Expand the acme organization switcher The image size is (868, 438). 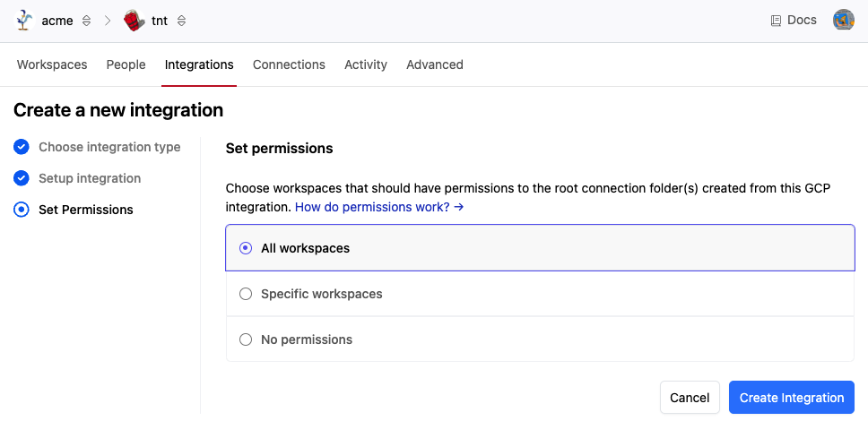[x=86, y=21]
